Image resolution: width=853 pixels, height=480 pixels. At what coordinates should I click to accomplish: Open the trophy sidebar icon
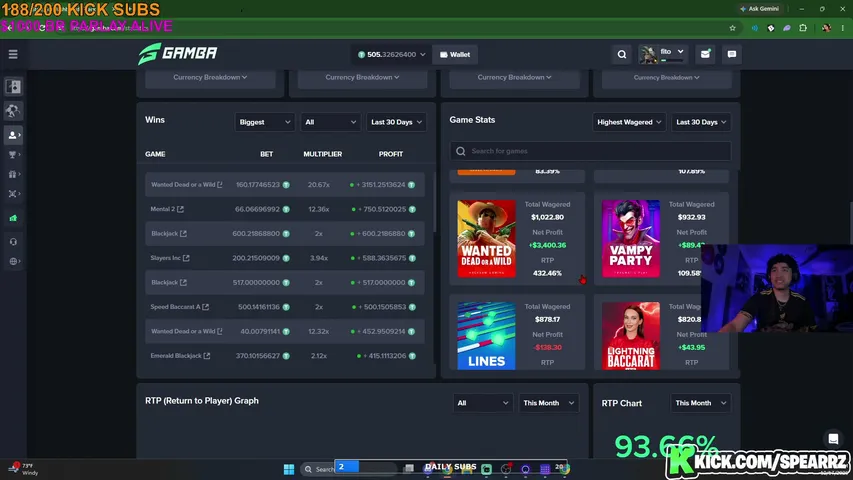click(x=13, y=155)
